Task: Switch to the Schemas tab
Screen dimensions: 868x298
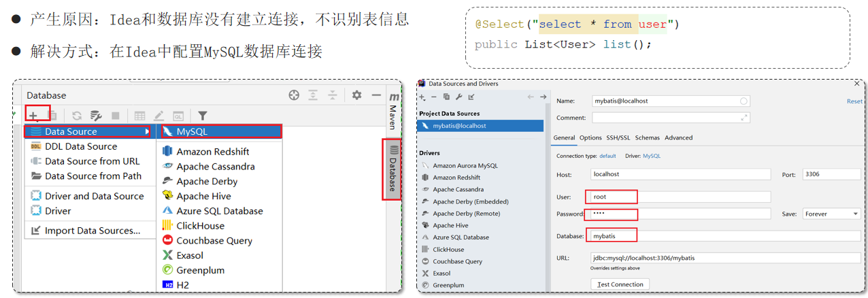Action: coord(647,137)
